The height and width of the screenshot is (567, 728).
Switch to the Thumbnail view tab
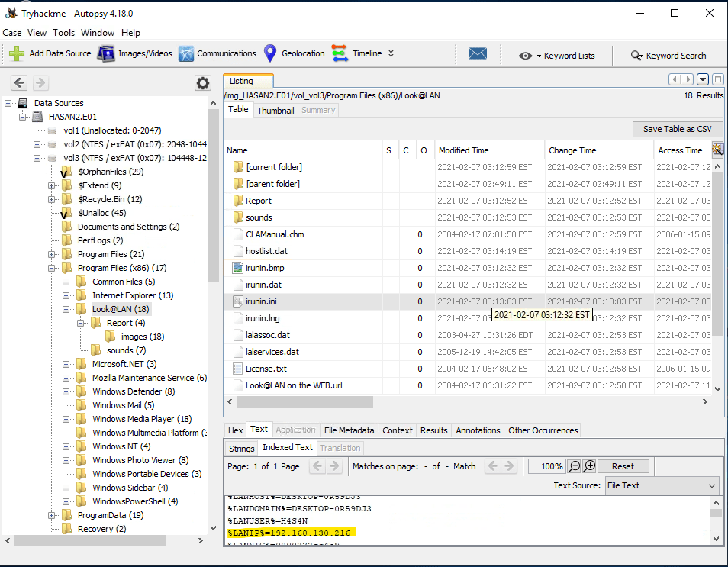pyautogui.click(x=275, y=110)
